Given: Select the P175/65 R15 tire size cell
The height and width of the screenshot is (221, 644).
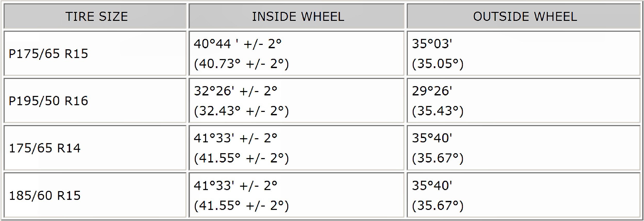Looking at the screenshot, I should [x=48, y=54].
